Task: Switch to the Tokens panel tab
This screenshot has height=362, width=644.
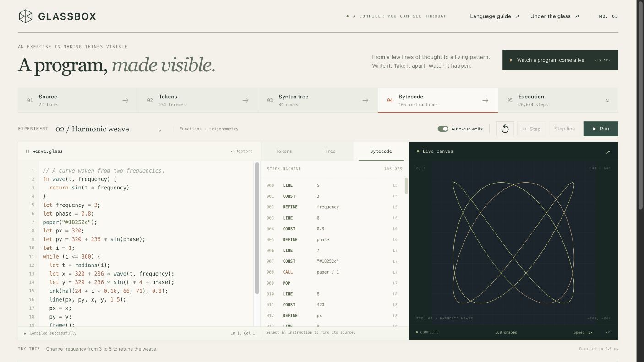Action: point(284,151)
